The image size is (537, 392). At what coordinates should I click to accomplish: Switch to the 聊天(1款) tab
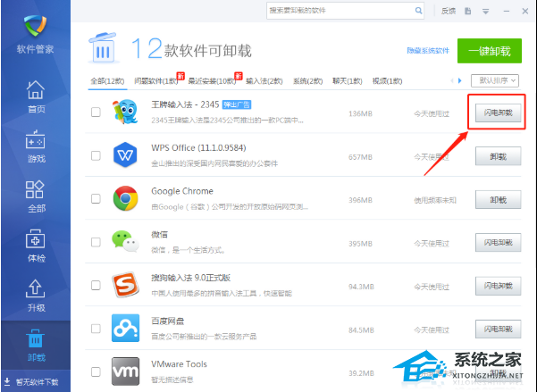click(x=348, y=81)
